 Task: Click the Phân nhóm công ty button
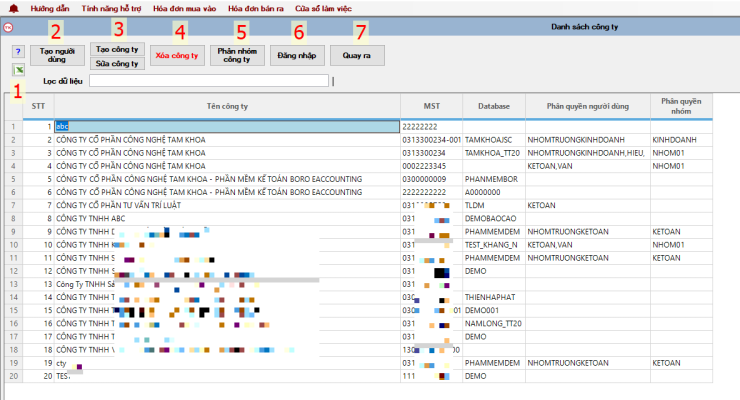click(237, 55)
